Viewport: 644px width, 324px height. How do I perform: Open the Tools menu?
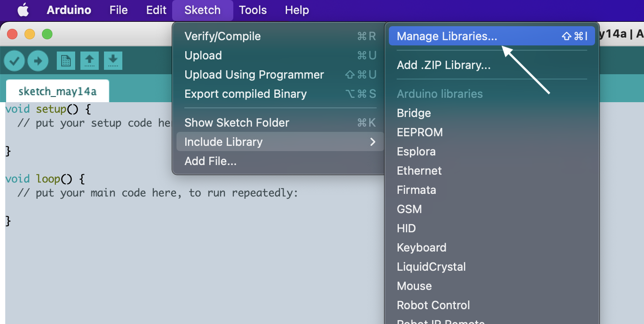(x=253, y=10)
